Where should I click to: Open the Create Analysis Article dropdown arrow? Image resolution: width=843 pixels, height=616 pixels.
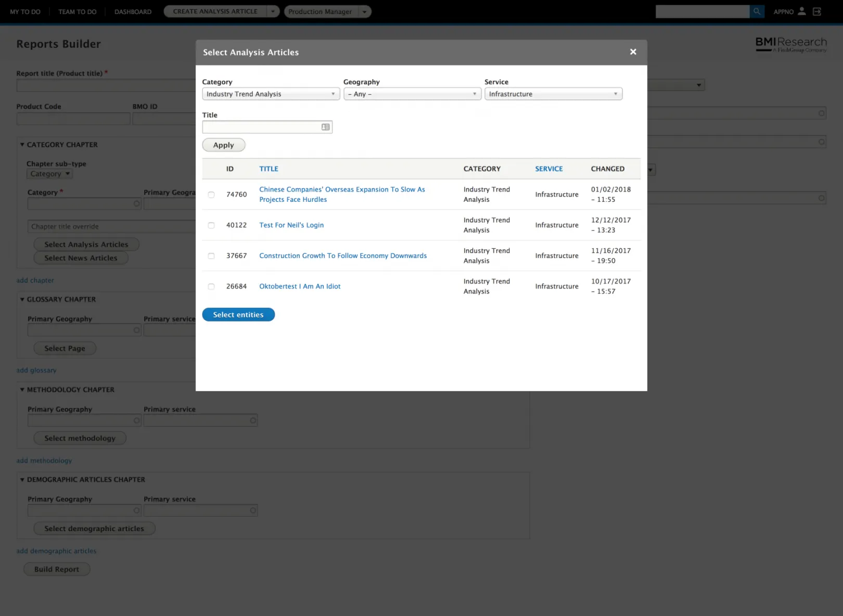(x=273, y=11)
